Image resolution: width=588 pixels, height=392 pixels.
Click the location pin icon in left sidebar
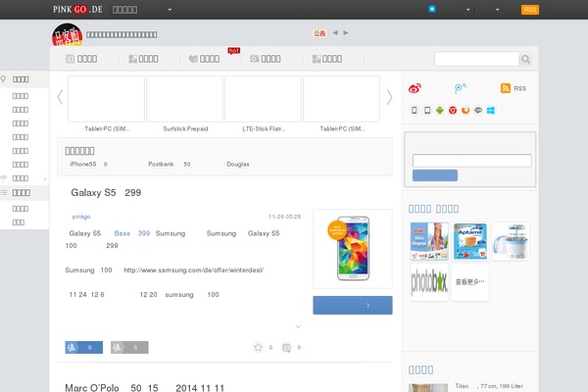point(3,79)
